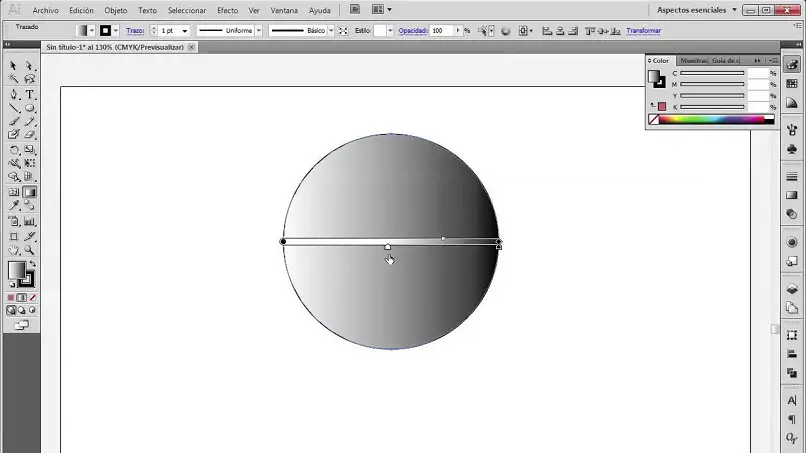Screen dimensions: 806x453
Task: Select the Artboard tool
Action: click(x=13, y=237)
